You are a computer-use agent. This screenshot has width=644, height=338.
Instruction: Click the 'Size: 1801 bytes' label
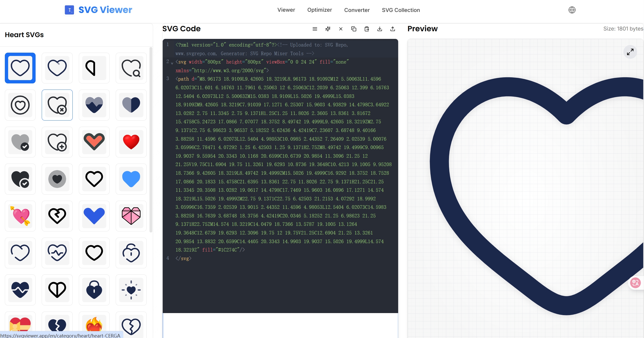tap(623, 29)
